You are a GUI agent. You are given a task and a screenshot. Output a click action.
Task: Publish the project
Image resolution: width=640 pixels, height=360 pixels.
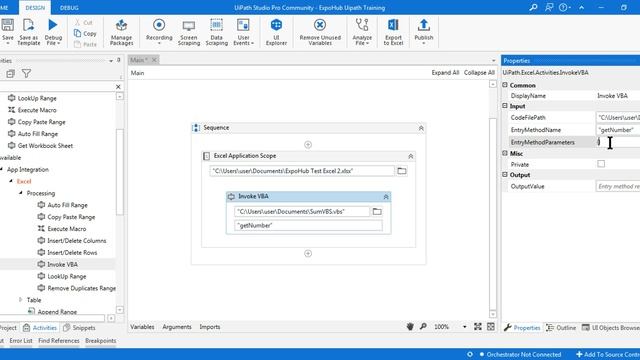click(424, 31)
